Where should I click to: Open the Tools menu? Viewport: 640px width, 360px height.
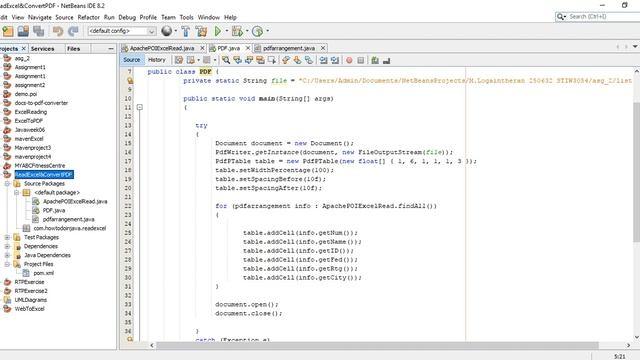(x=186, y=17)
